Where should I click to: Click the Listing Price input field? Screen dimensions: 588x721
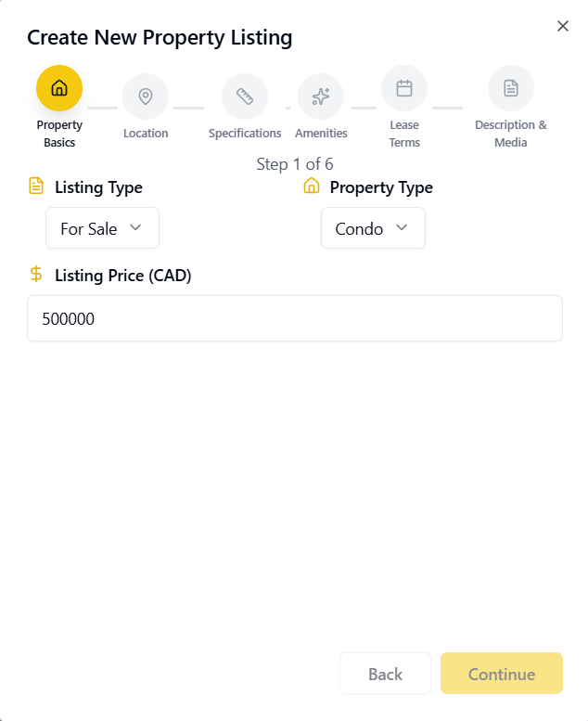[x=295, y=318]
